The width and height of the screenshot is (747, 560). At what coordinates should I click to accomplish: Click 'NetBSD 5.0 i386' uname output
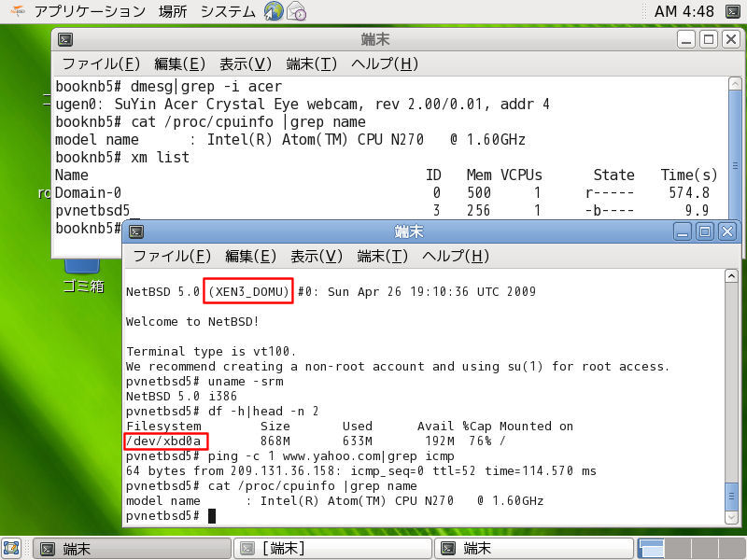tap(181, 396)
